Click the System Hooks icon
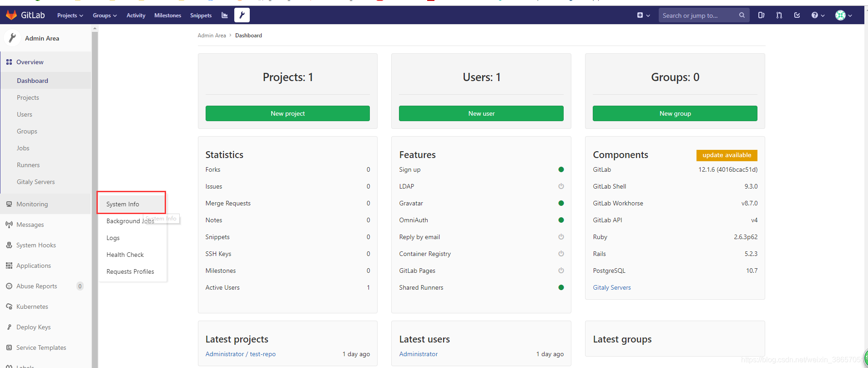This screenshot has height=368, width=868. coord(9,245)
